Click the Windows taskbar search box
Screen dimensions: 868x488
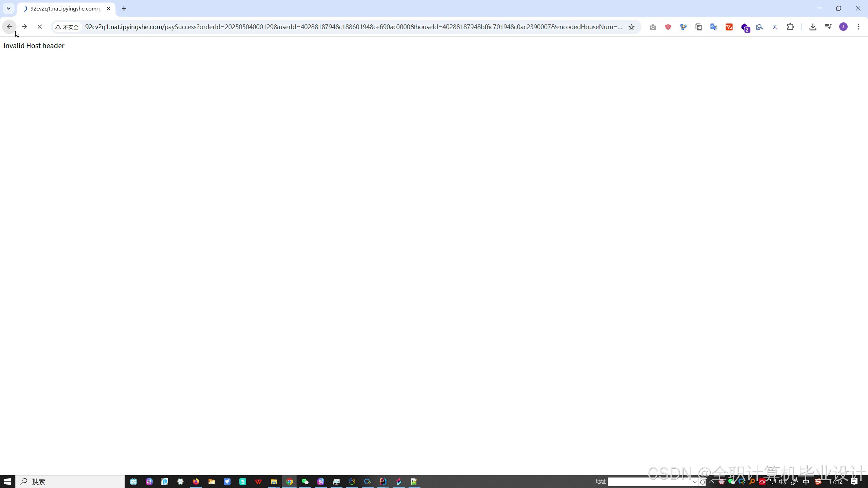71,482
